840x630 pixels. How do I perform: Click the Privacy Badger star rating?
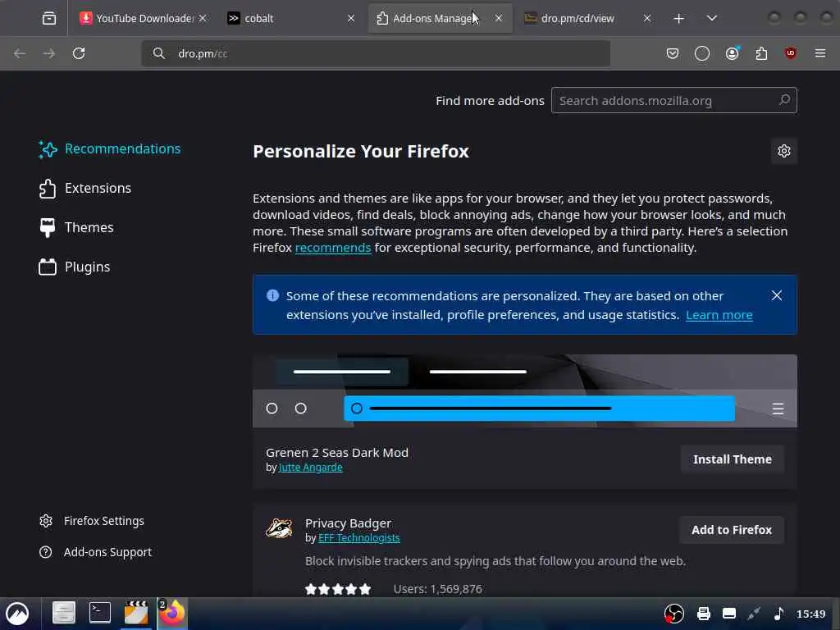pyautogui.click(x=338, y=589)
